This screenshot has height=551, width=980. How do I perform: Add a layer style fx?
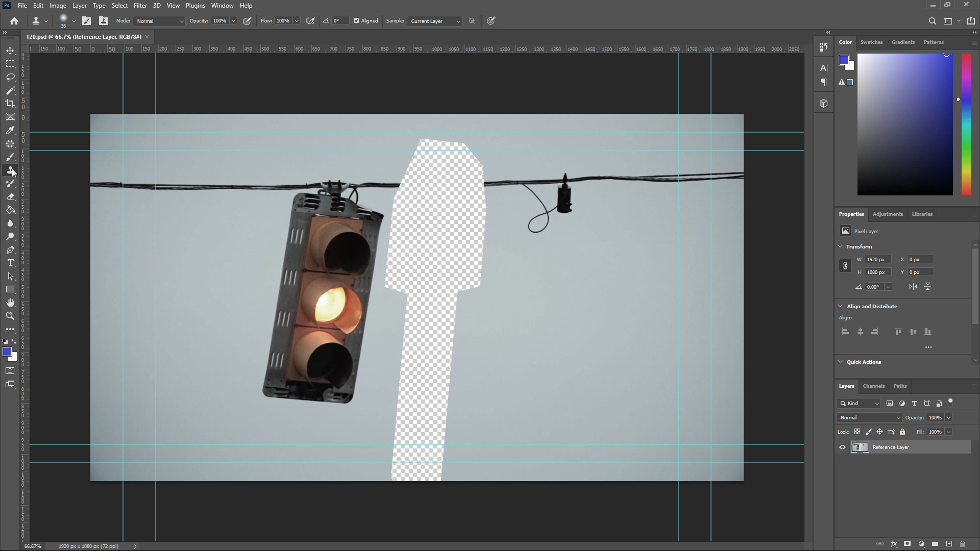[x=894, y=544]
